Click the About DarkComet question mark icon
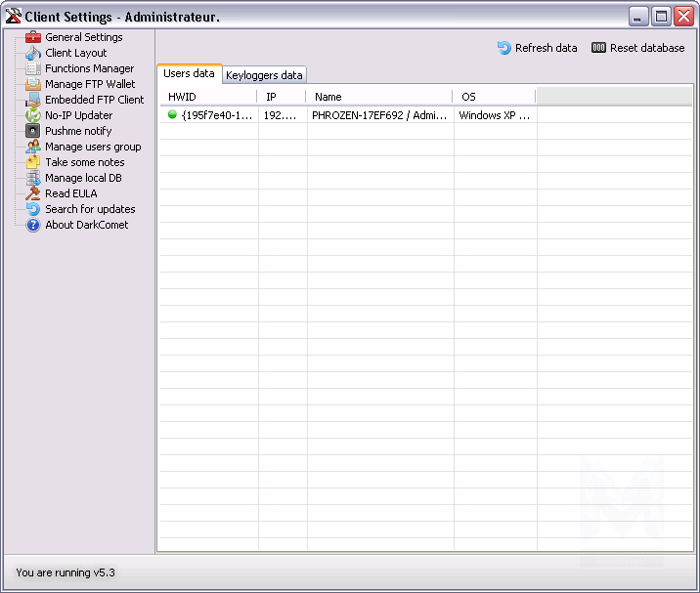 33,225
